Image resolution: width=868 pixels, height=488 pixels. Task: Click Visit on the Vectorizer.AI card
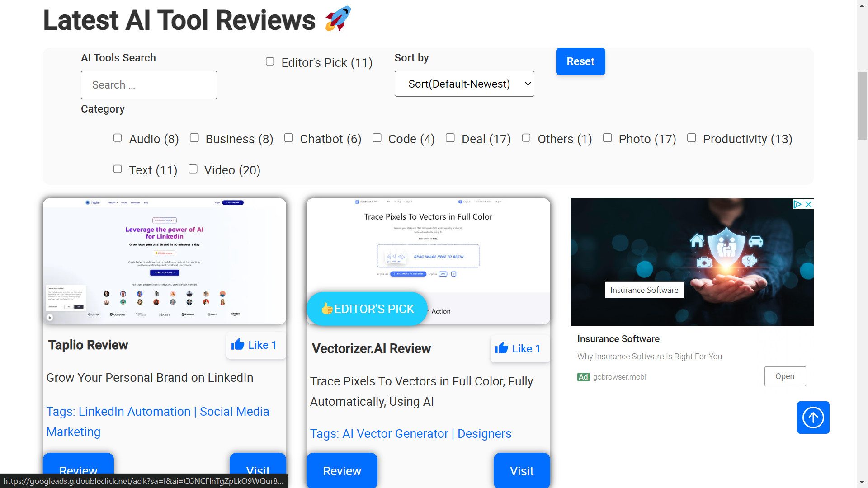pyautogui.click(x=522, y=470)
